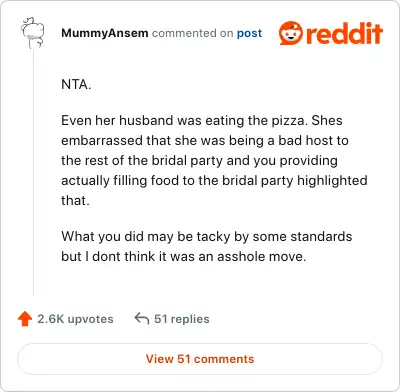Click the reply arrow icon
This screenshot has height=392, width=400.
pos(142,318)
